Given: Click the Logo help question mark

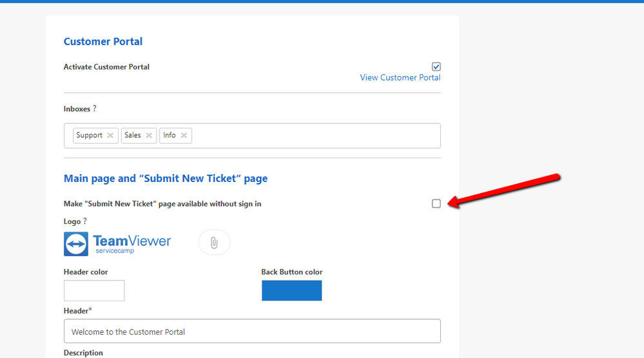Looking at the screenshot, I should [x=85, y=221].
